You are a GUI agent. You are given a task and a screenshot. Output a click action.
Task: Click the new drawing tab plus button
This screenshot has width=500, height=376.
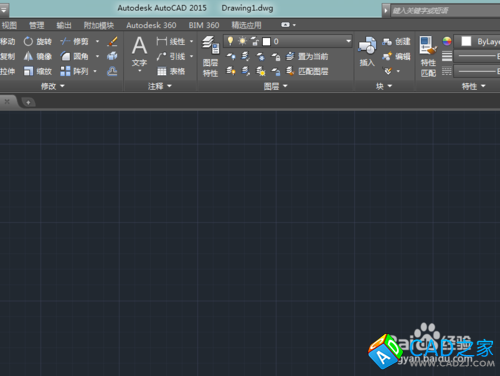pos(28,102)
